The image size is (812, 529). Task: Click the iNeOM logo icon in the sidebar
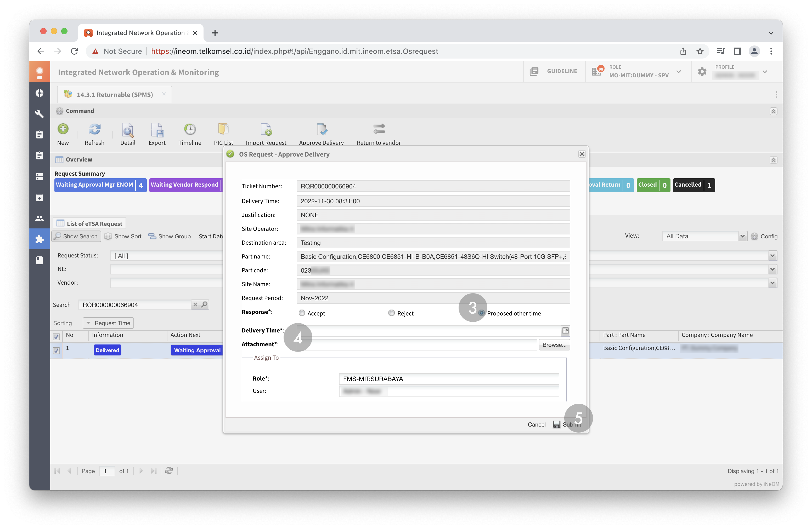40,72
